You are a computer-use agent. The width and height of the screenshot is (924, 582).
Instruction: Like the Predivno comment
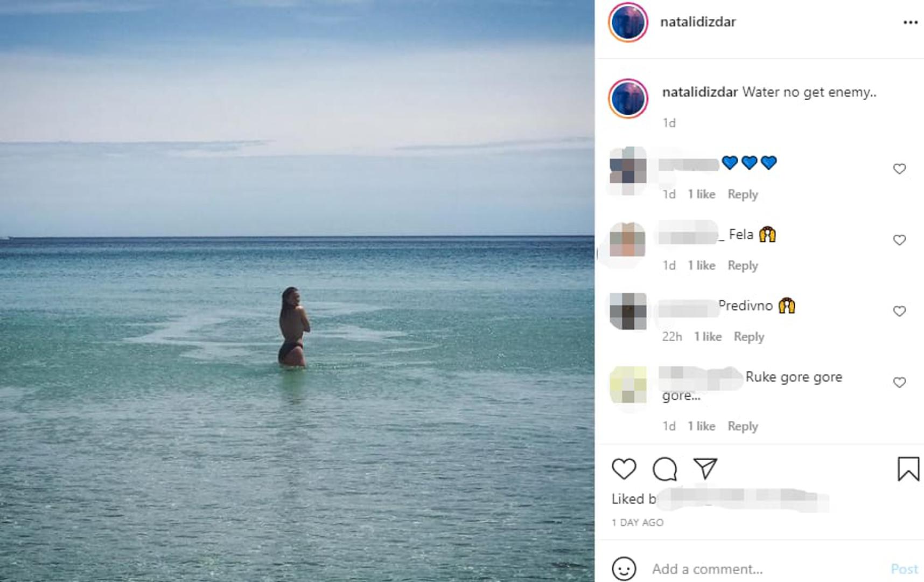[899, 311]
